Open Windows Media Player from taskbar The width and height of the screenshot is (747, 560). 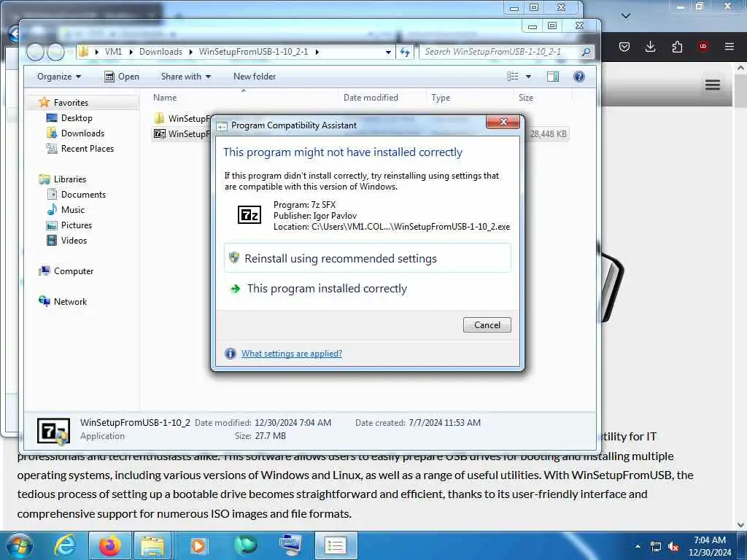[x=198, y=545]
